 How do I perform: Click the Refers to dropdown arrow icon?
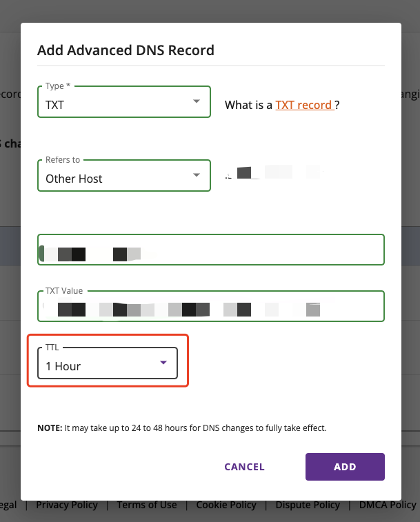[197, 175]
